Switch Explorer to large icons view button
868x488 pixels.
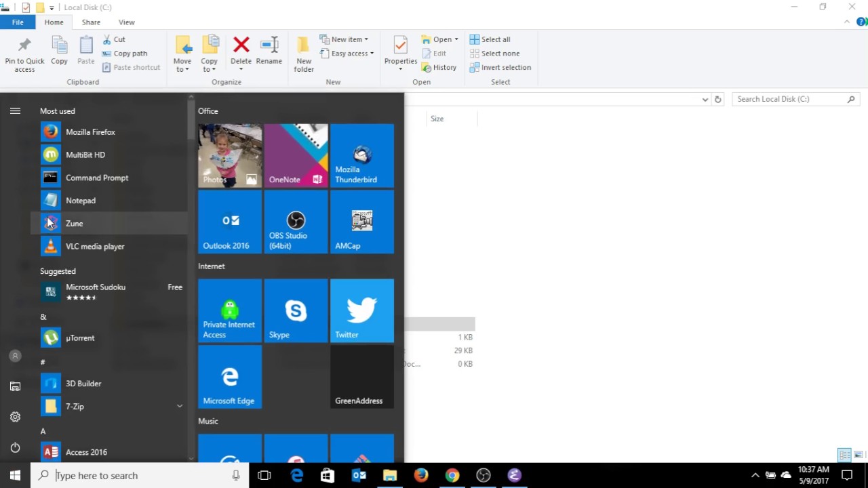[859, 455]
